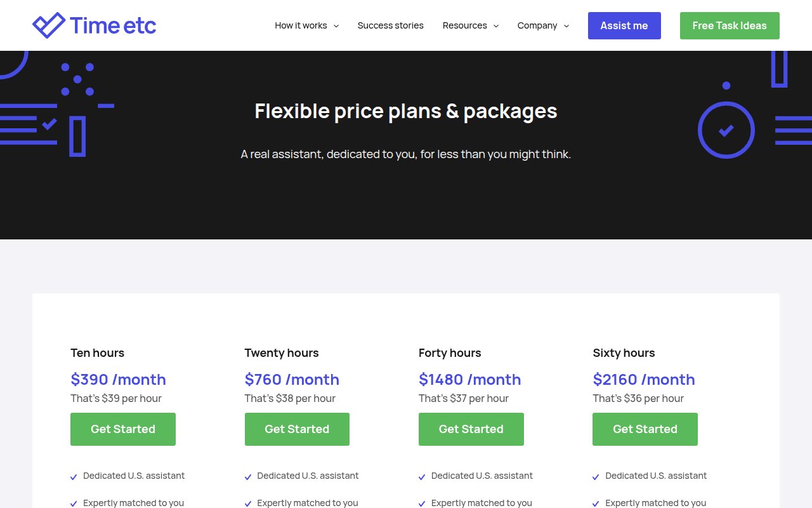Click the checkmark icon beside Dedicated U.S. assistant
Viewport: 812px width, 508px height.
click(x=74, y=477)
